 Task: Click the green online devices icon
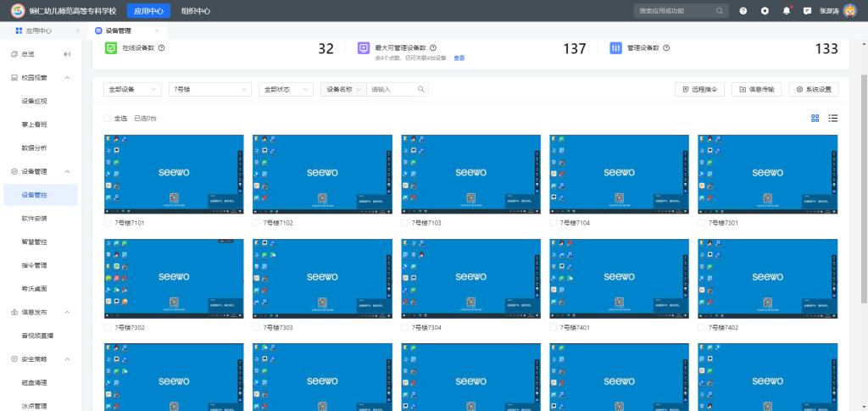click(x=111, y=48)
